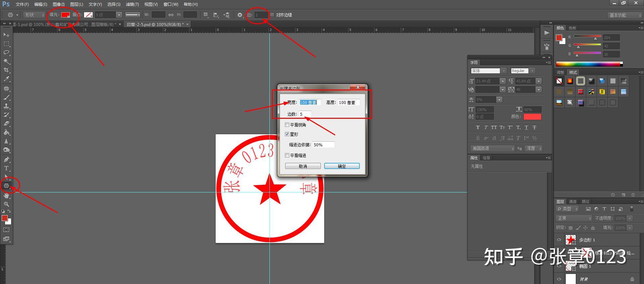The height and width of the screenshot is (284, 644).
Task: Switch to the 通道 tab
Action: [x=573, y=202]
